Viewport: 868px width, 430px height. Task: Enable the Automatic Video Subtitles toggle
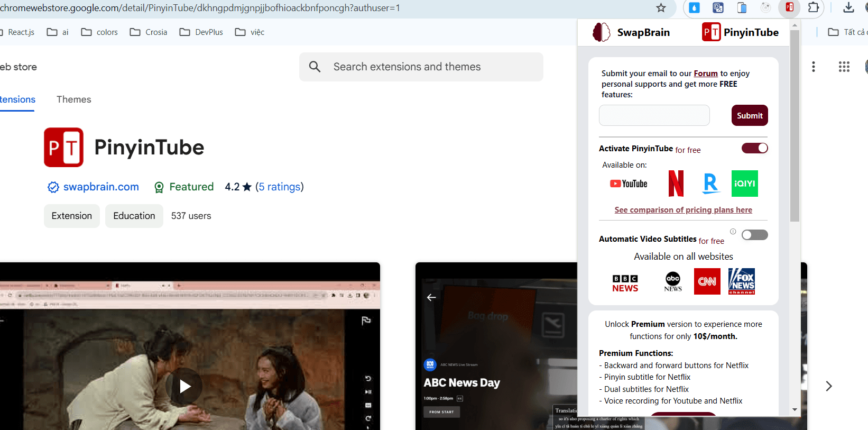(x=755, y=235)
